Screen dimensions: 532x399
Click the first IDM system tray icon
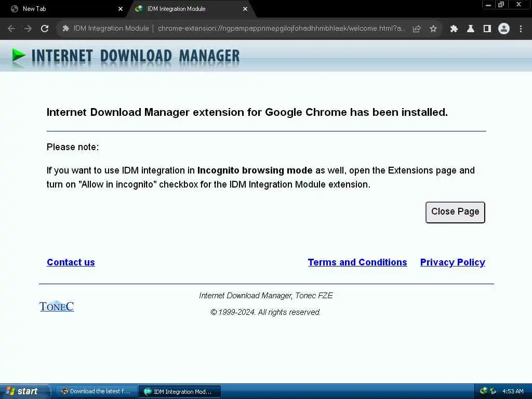click(484, 391)
